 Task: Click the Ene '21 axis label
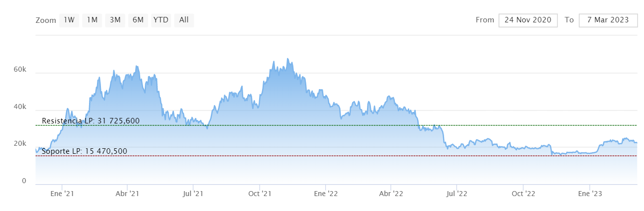pos(62,193)
